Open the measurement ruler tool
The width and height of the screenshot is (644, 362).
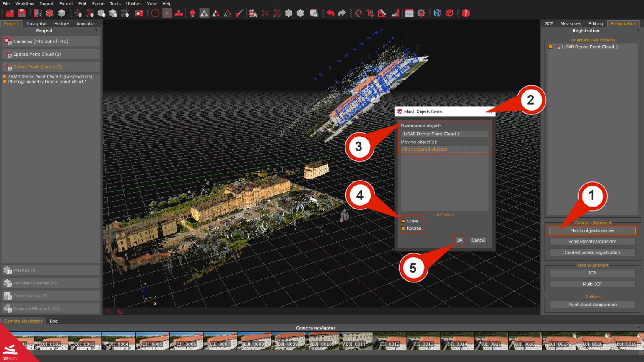[382, 13]
